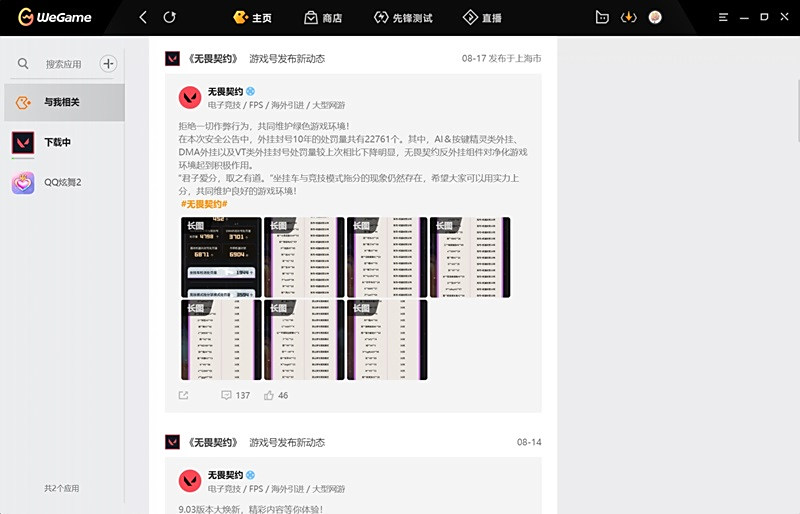This screenshot has height=514, width=800.
Task: Click the user avatar in title bar
Action: coord(656,17)
